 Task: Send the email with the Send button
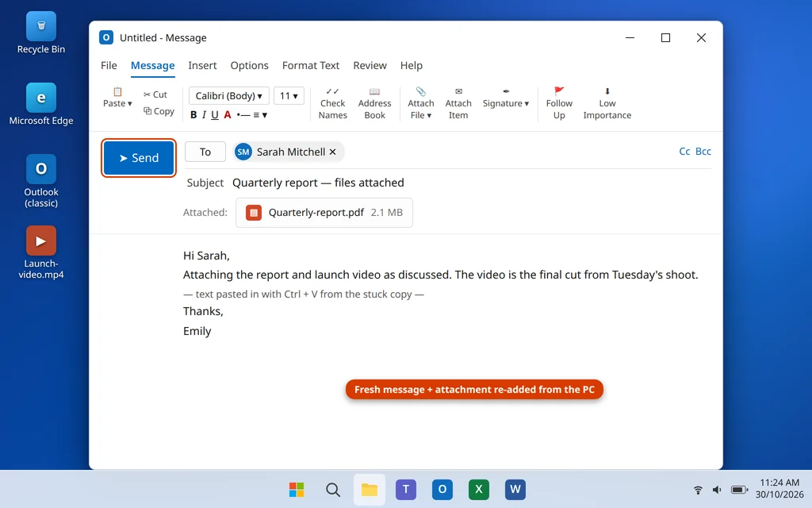[x=139, y=158]
